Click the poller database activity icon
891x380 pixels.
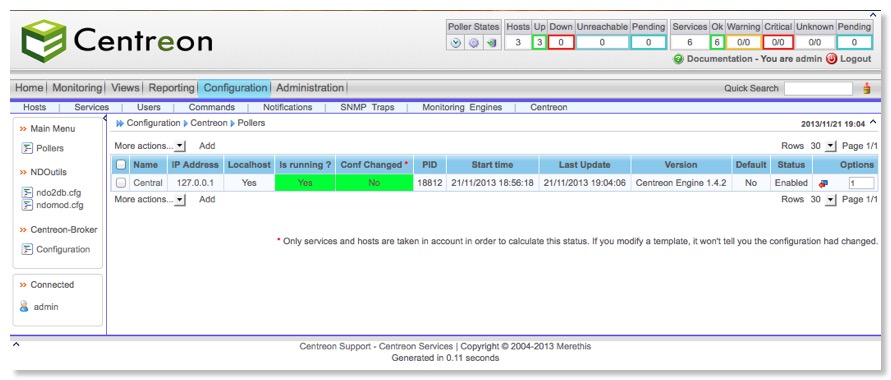492,43
